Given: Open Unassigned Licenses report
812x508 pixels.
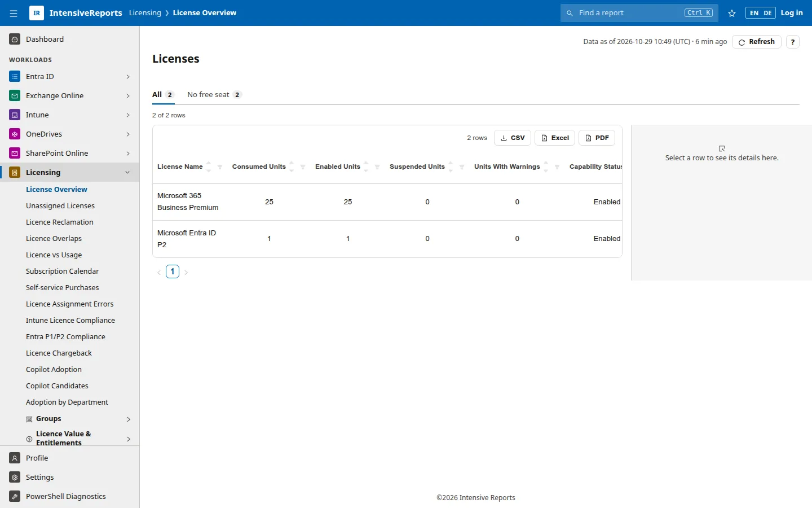Looking at the screenshot, I should (x=60, y=206).
